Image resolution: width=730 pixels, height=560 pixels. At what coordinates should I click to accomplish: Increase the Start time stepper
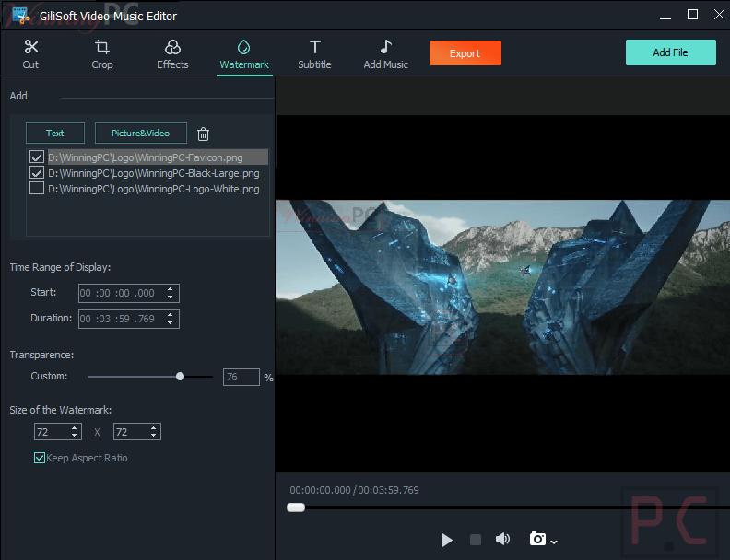(170, 289)
